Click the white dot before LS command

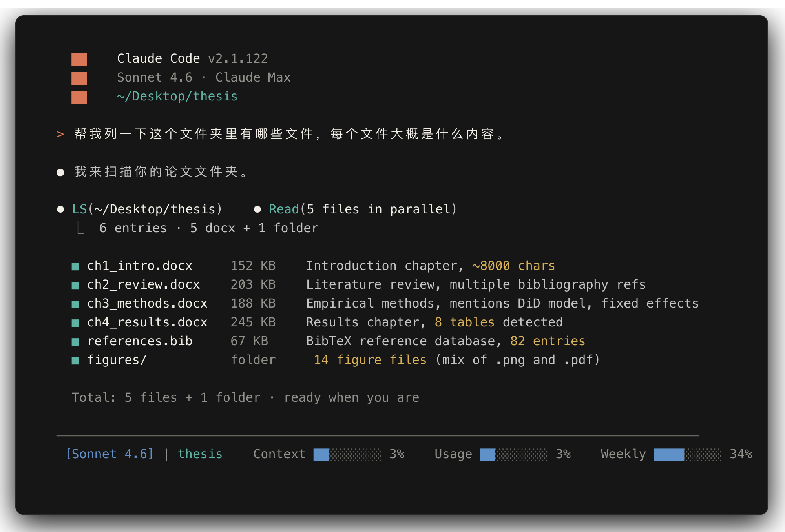[x=60, y=210]
